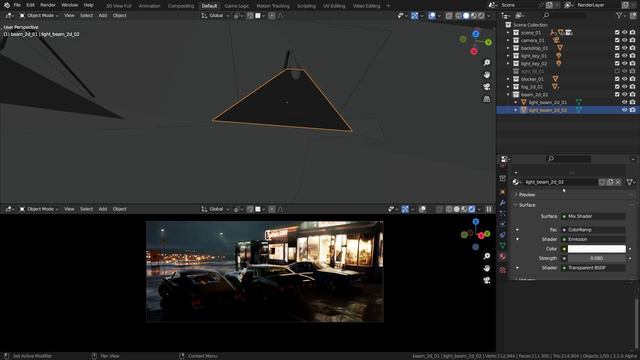
Task: Select light_beam_2d_01 object in outliner
Action: pyautogui.click(x=548, y=102)
